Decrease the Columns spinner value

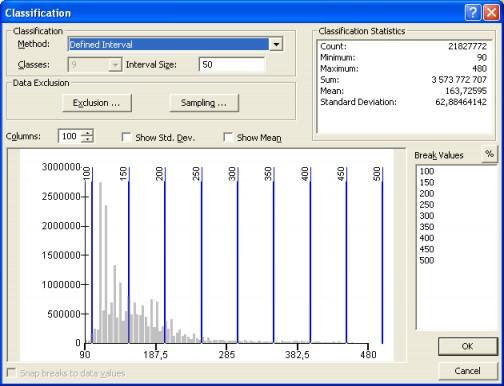pos(87,139)
